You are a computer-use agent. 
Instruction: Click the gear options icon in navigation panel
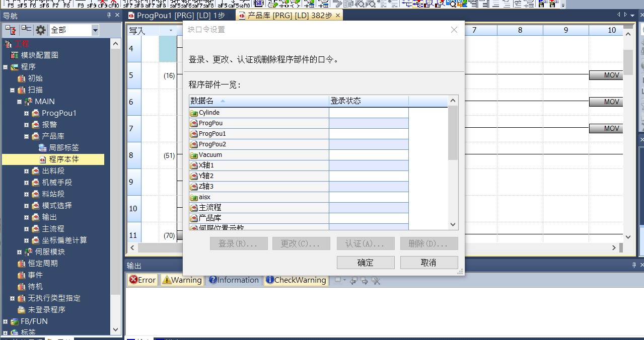40,30
